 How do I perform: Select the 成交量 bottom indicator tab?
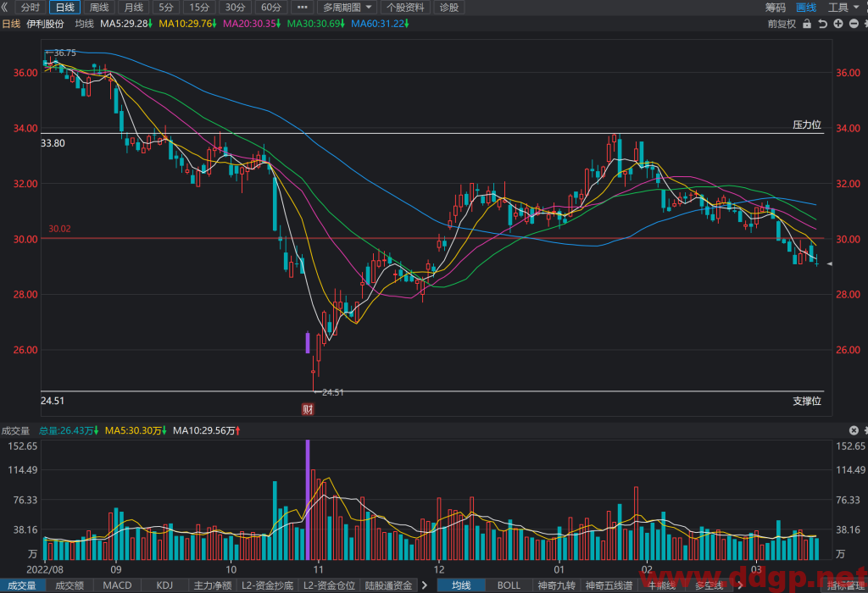pyautogui.click(x=22, y=585)
